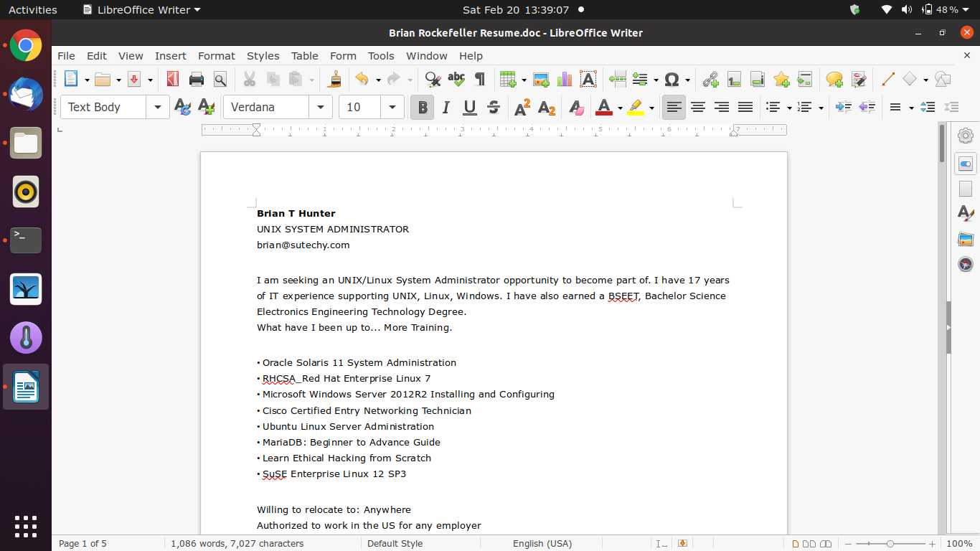Run the spelling check icon
The width and height of the screenshot is (980, 551).
pos(456,79)
